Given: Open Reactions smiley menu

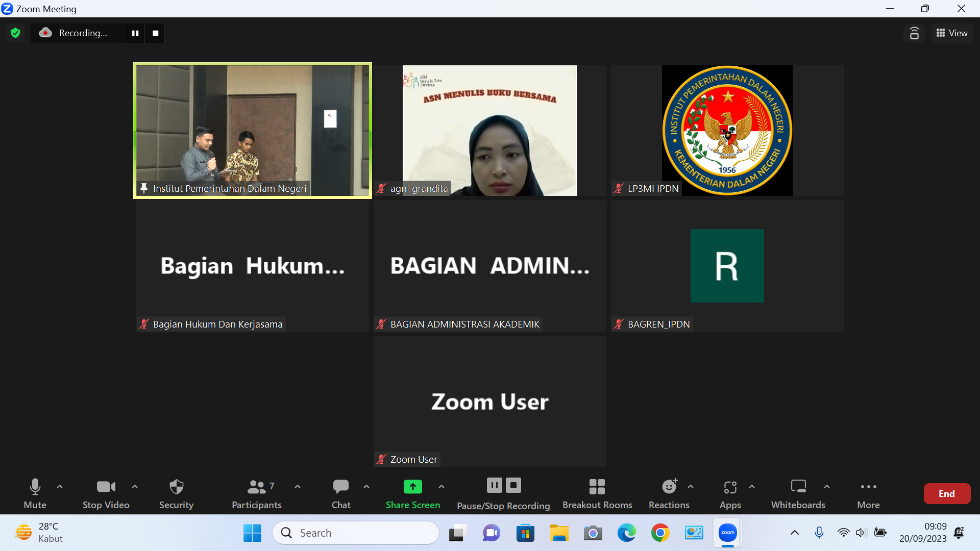Looking at the screenshot, I should click(x=669, y=493).
